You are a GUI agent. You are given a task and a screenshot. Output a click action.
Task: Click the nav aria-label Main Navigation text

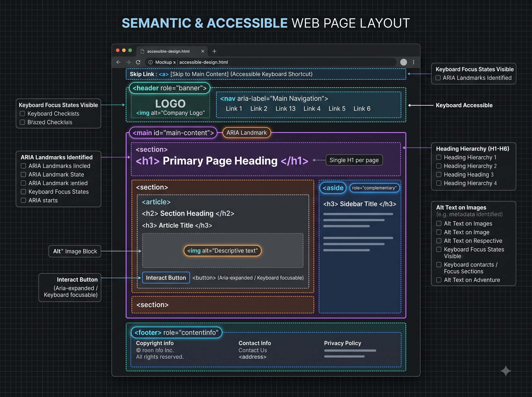coord(274,99)
